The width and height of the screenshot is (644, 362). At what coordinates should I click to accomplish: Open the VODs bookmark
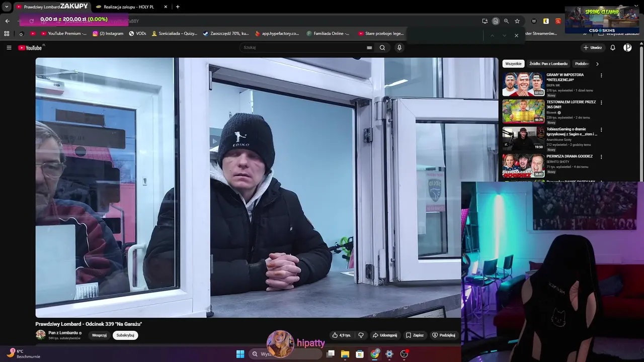tap(137, 34)
